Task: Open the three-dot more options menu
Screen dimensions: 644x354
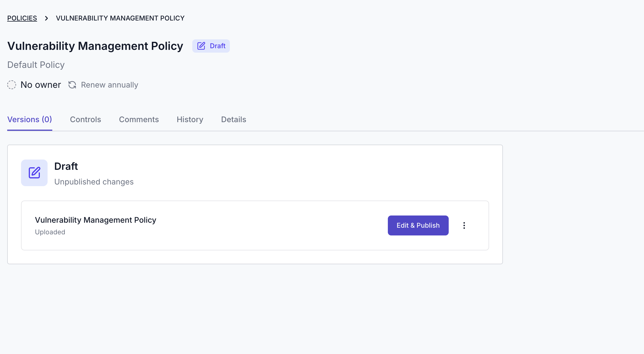Action: [x=464, y=225]
